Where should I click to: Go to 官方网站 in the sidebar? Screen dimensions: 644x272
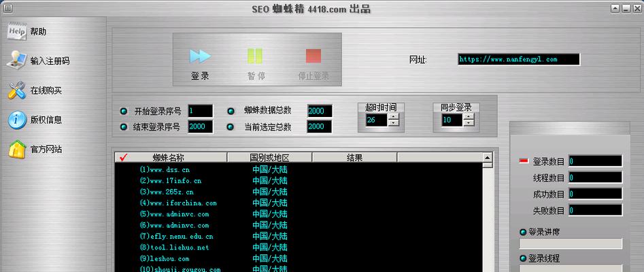click(46, 150)
